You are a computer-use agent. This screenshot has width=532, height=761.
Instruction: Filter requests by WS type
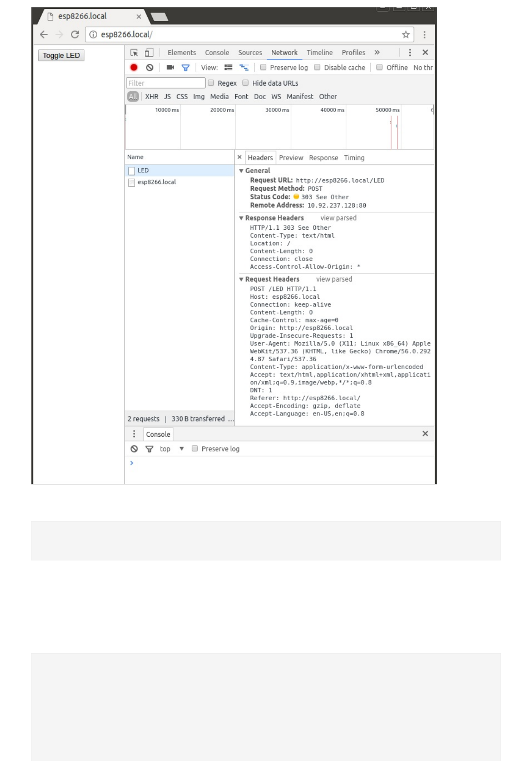pyautogui.click(x=276, y=97)
